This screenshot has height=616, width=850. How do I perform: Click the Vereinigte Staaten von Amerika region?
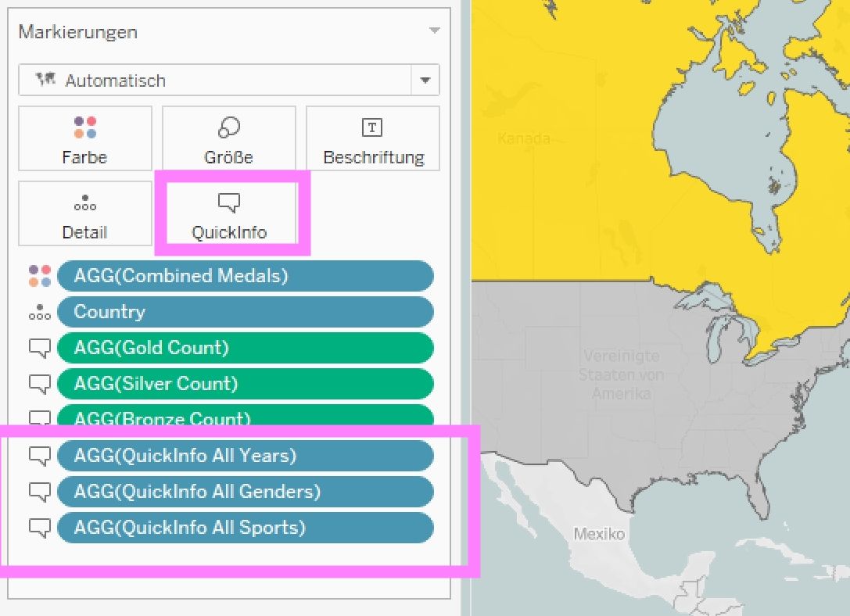(x=621, y=374)
